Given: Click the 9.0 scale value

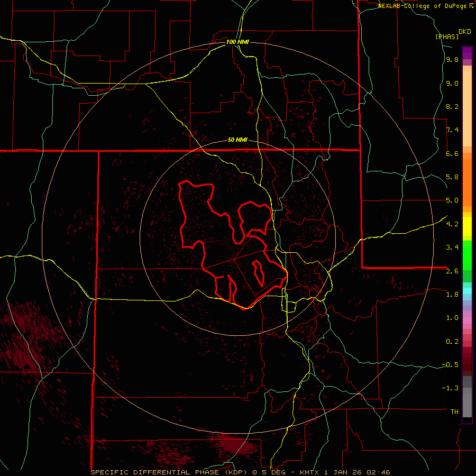Looking at the screenshot, I should 452,84.
